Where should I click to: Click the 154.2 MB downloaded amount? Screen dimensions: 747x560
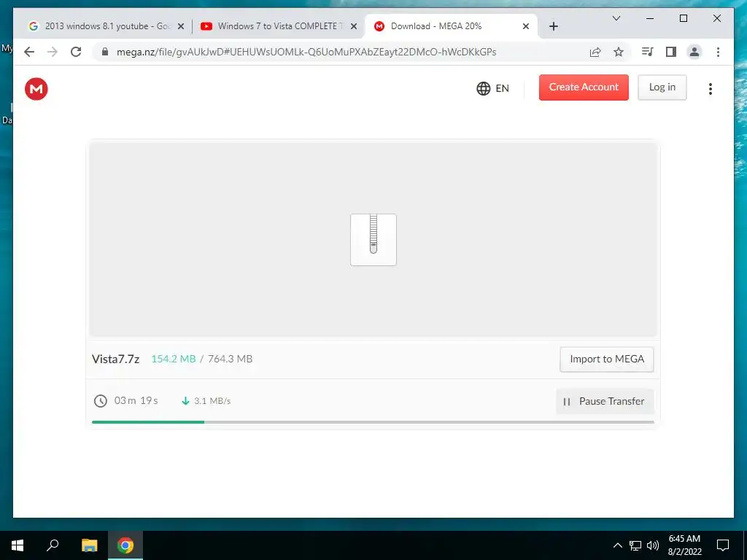pyautogui.click(x=174, y=359)
